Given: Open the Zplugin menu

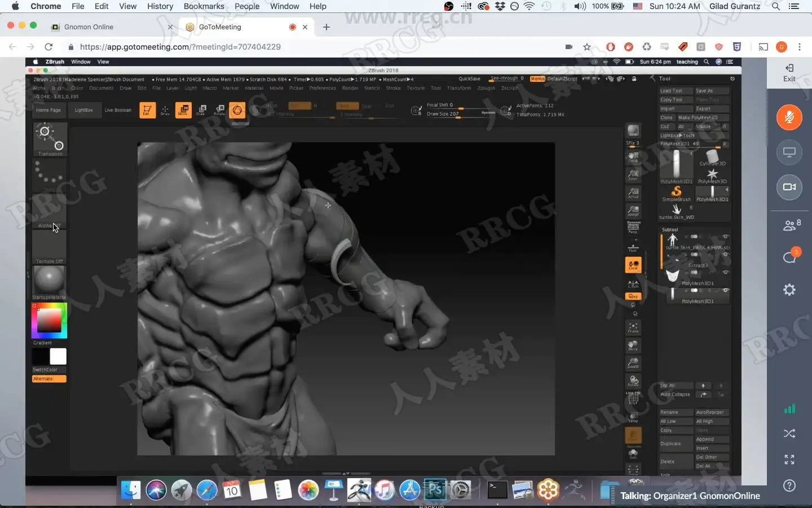Looking at the screenshot, I should point(486,88).
